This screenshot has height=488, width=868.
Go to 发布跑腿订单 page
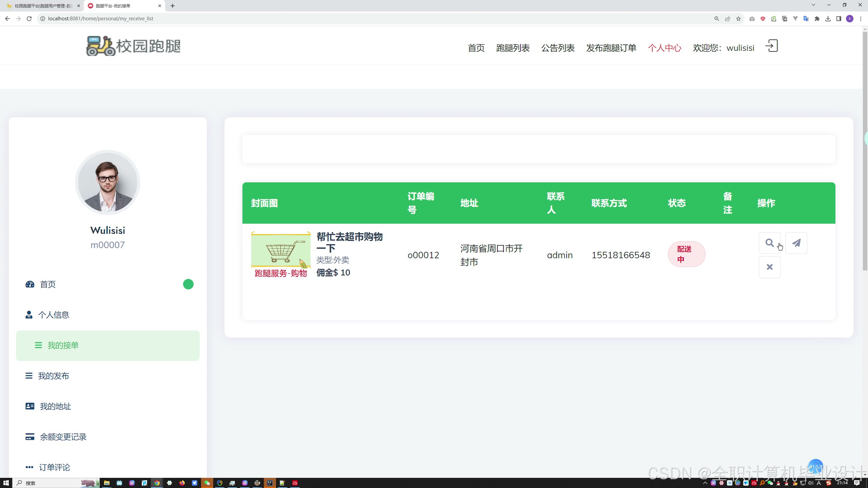pos(611,48)
